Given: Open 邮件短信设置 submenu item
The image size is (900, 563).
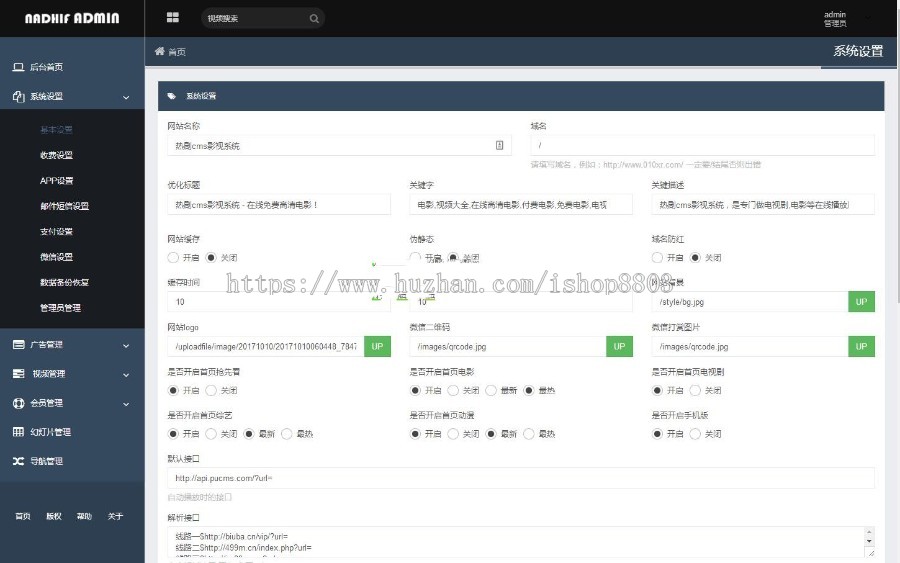Looking at the screenshot, I should [x=64, y=206].
